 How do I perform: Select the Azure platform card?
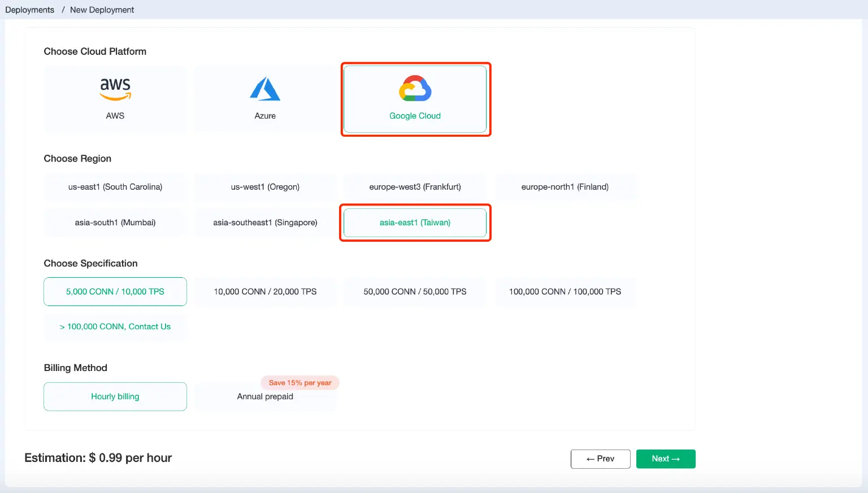(265, 99)
